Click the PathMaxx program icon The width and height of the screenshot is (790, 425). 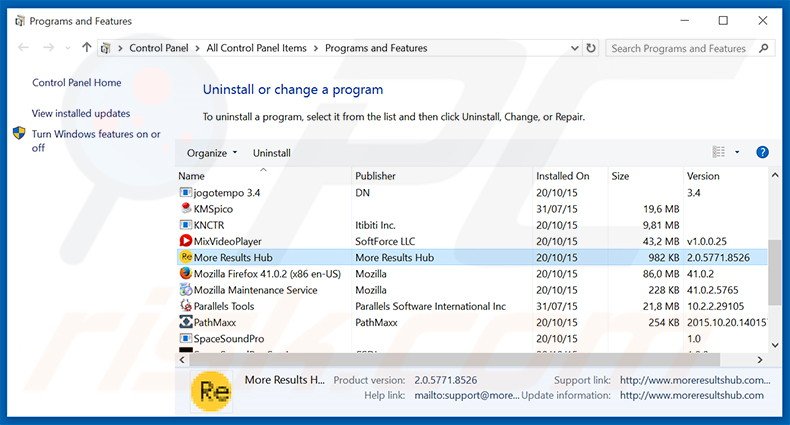186,322
